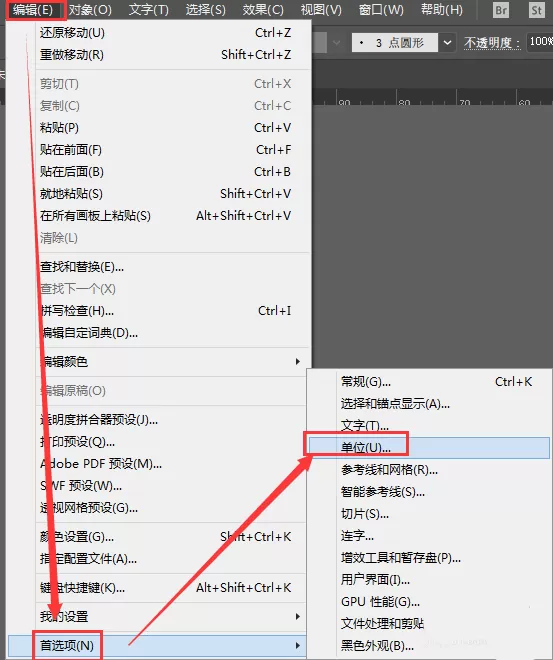Open the 选择(S) menu
Image resolution: width=553 pixels, height=660 pixels.
pos(206,10)
